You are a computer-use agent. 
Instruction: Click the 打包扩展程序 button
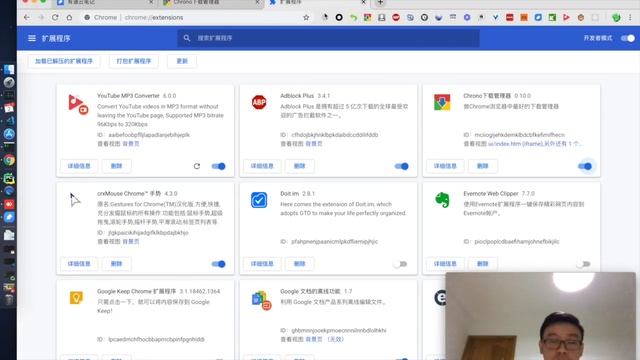tap(134, 61)
